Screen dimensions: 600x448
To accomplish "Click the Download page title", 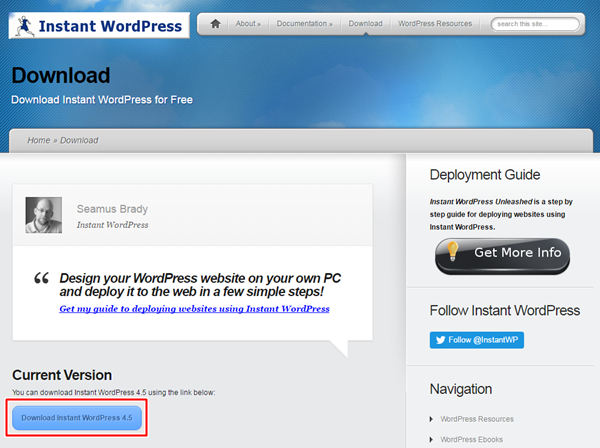I will [x=61, y=75].
